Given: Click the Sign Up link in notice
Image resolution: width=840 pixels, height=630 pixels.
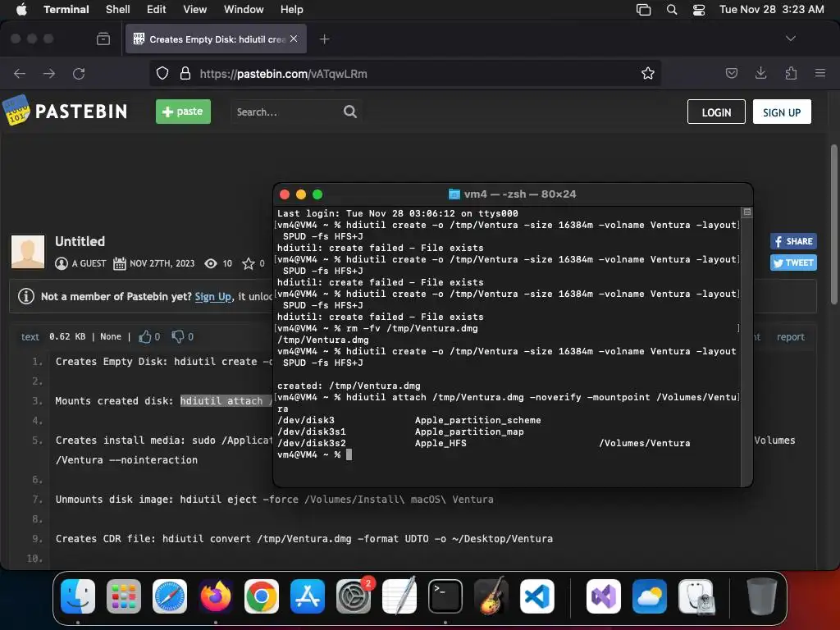Looking at the screenshot, I should click(212, 296).
